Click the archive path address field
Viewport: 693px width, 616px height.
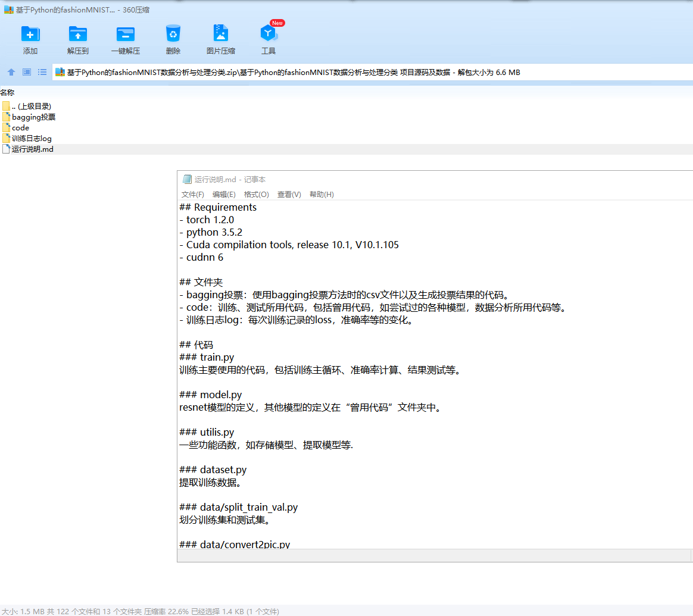click(x=372, y=72)
